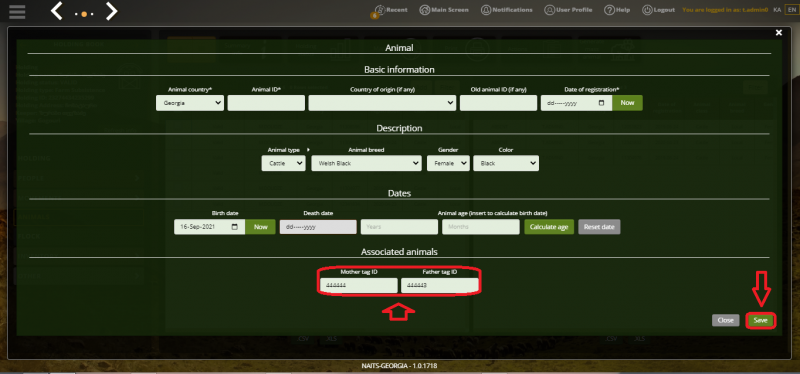Save the animal record

761,320
